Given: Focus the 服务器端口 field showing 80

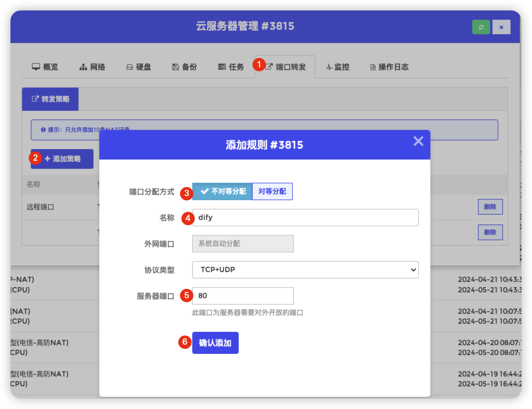Looking at the screenshot, I should pos(243,296).
